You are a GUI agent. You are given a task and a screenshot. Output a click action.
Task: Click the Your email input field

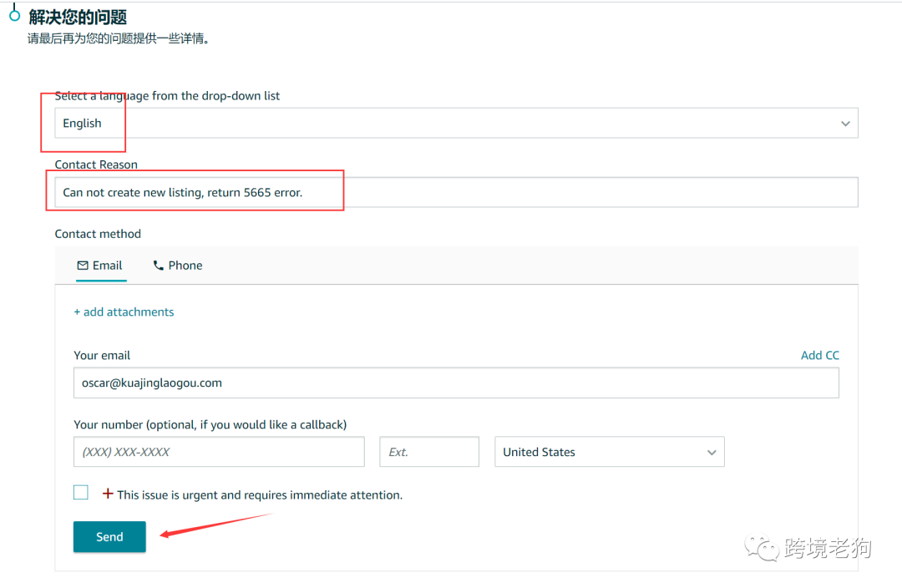[x=456, y=383]
